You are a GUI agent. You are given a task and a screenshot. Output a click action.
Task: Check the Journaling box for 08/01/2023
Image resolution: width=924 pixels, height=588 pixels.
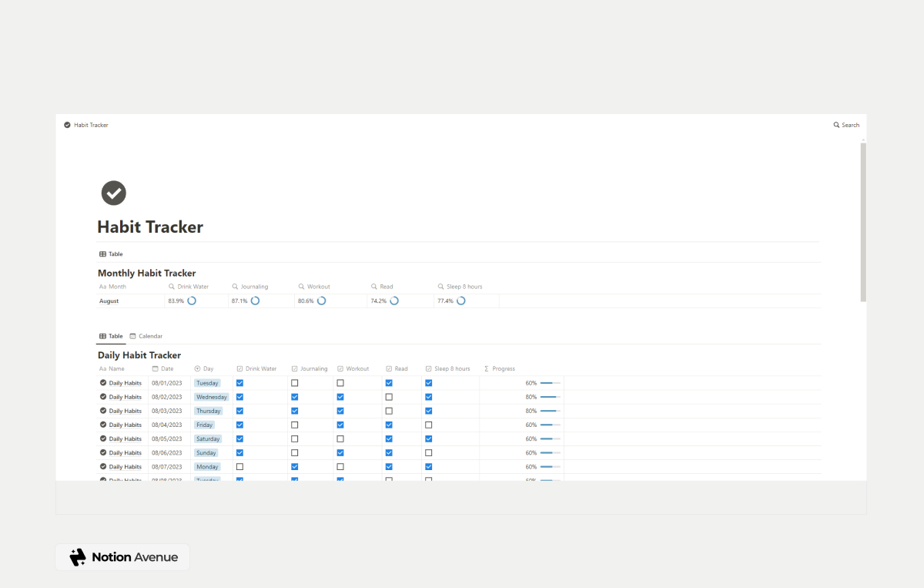[x=294, y=382]
